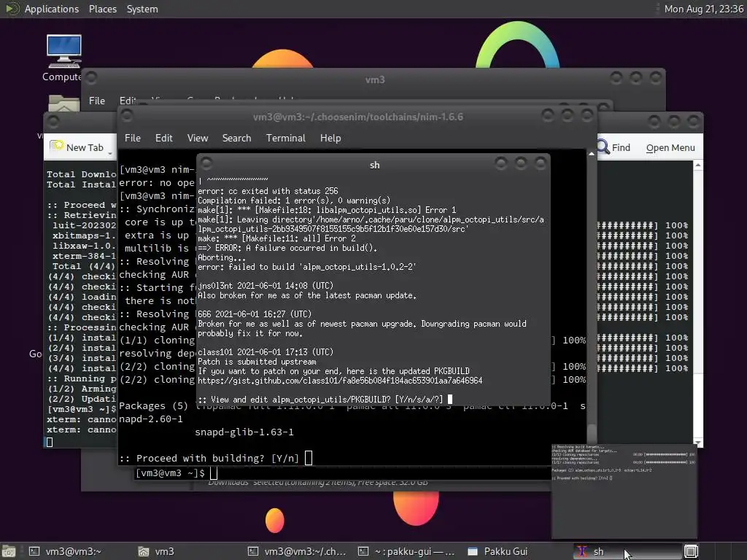
Task: Click the magnifier icon beside Find
Action: [x=603, y=147]
